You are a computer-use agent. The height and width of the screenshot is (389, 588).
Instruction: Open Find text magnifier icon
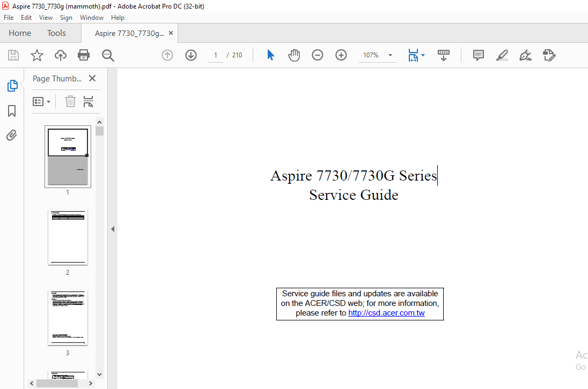coord(108,55)
